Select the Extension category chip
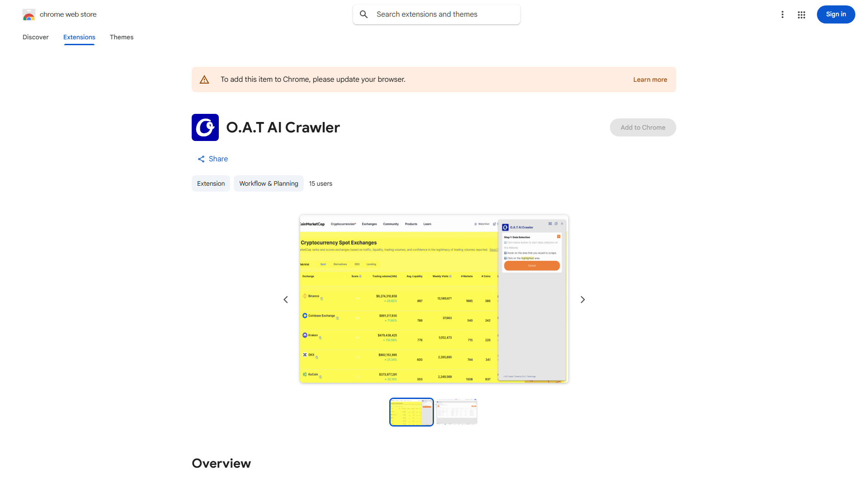Image resolution: width=868 pixels, height=488 pixels. tap(211, 183)
